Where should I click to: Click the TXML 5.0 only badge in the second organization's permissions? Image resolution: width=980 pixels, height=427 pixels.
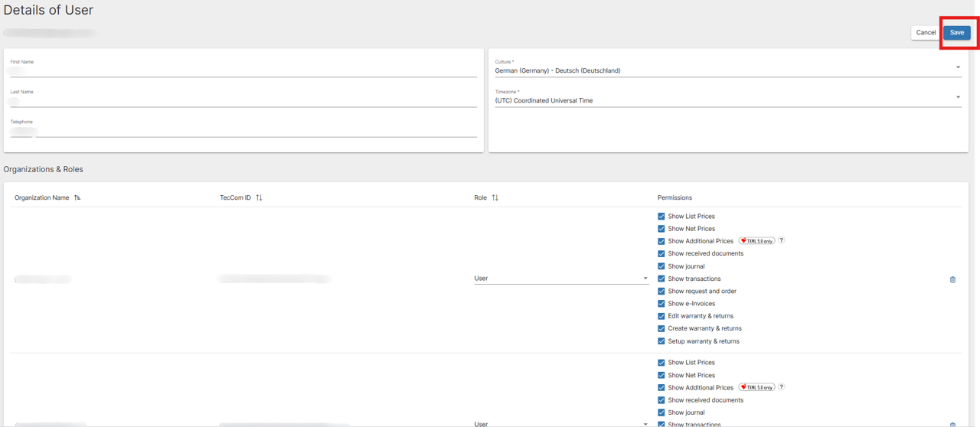click(756, 387)
